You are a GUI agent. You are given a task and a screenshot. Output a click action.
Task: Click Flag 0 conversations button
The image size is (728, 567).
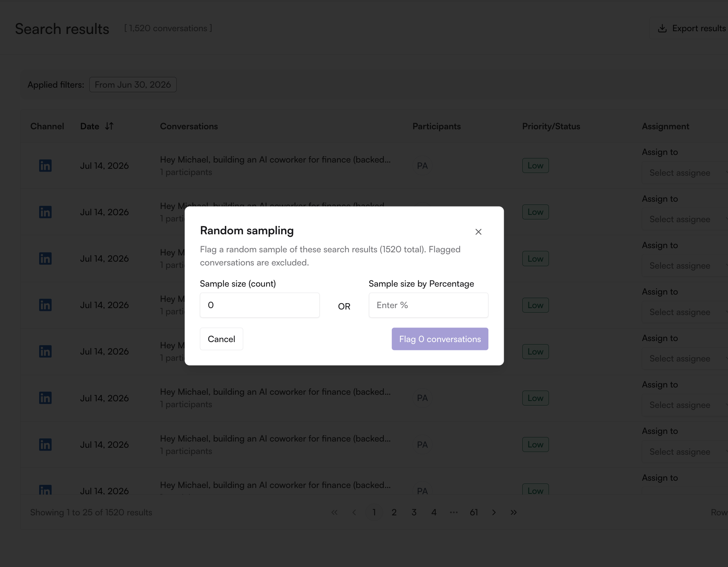click(440, 339)
